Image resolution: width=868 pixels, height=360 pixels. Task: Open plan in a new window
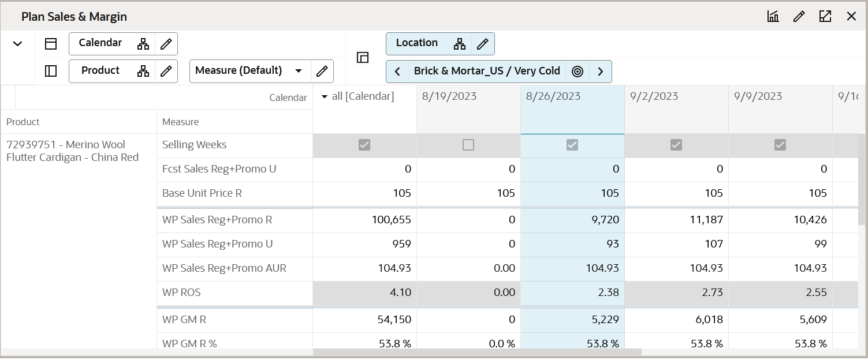825,16
